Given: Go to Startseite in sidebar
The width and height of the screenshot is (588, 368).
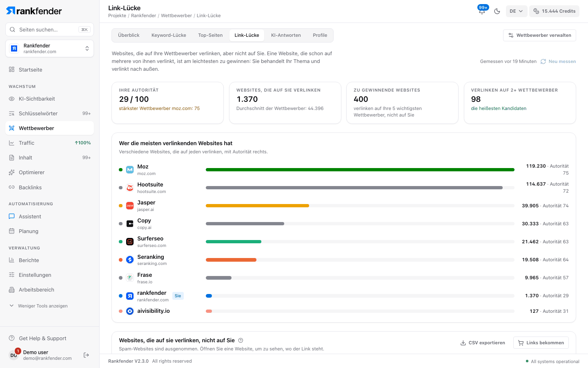Looking at the screenshot, I should [49, 70].
